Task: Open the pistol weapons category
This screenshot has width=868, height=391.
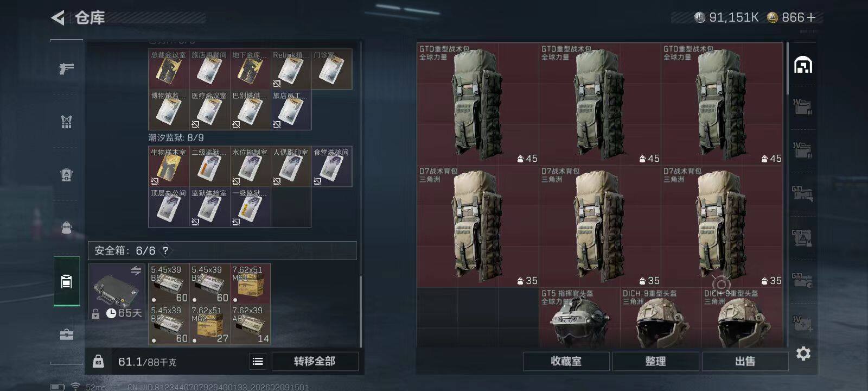Action: [66, 68]
